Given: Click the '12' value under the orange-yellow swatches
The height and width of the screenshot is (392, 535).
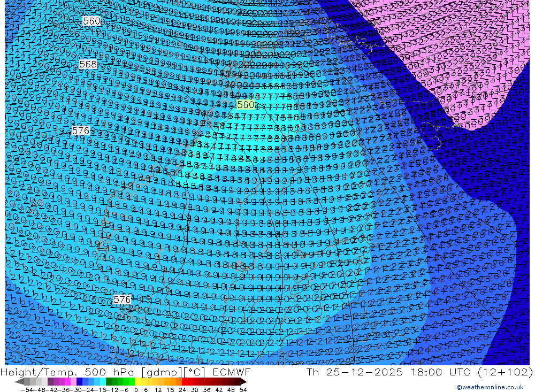Looking at the screenshot, I should click(x=158, y=390).
